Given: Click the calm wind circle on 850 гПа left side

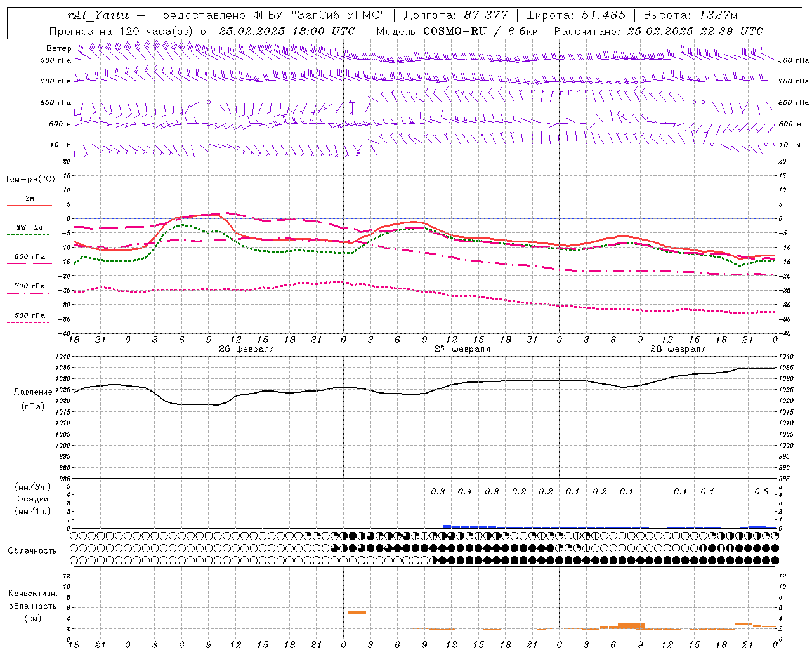Looking at the screenshot, I should (x=208, y=102).
